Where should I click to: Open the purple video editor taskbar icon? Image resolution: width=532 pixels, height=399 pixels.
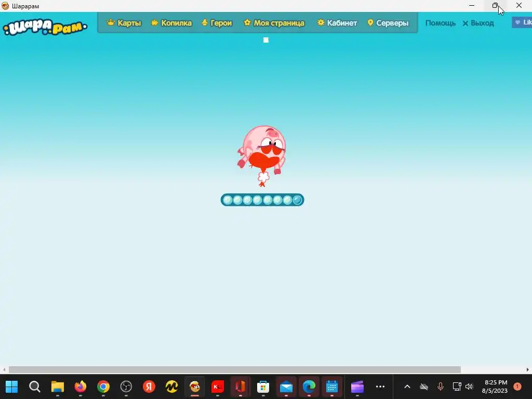pos(357,387)
